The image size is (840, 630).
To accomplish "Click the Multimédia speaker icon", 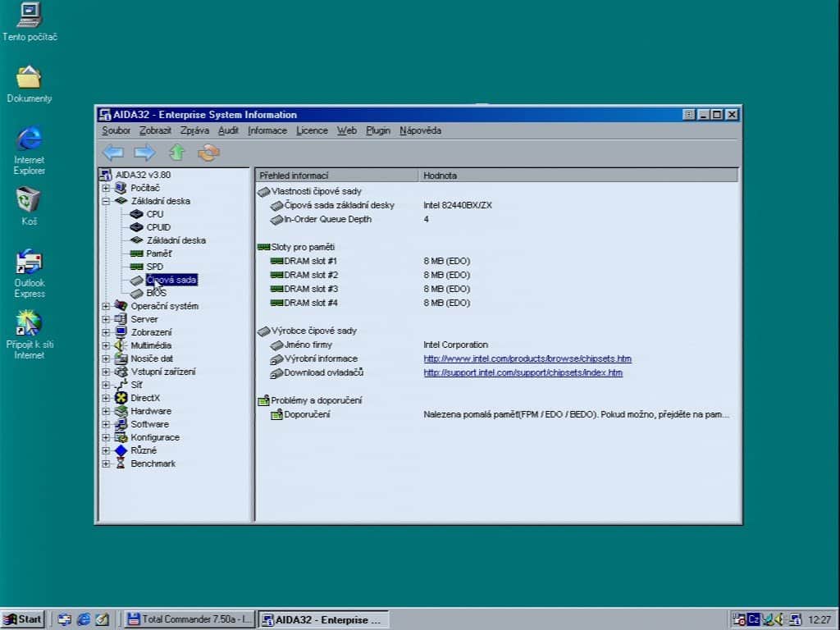I will [121, 345].
